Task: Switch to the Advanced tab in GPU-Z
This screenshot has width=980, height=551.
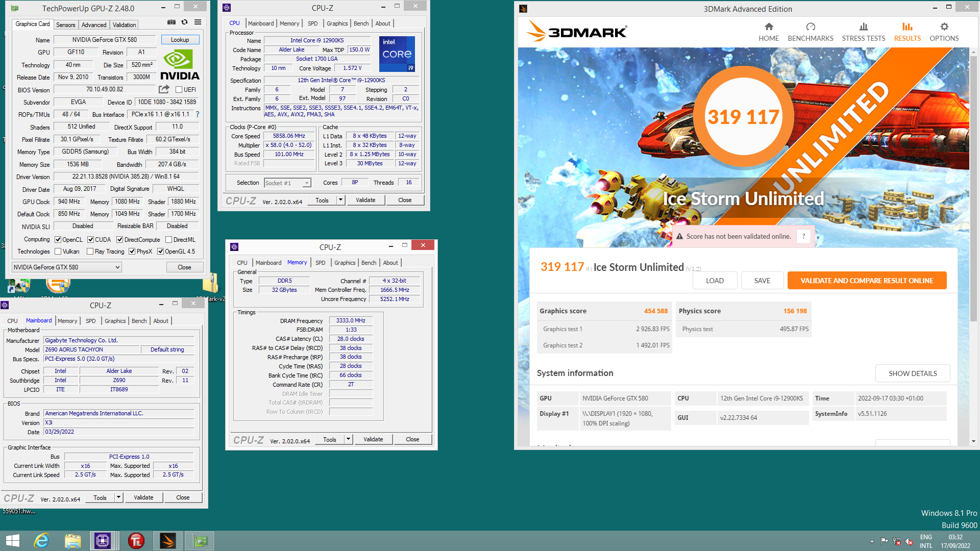Action: coord(94,24)
